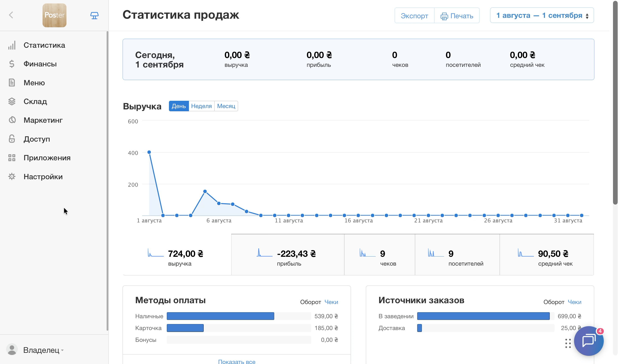Select the 9 чеков metric tab

pyautogui.click(x=380, y=255)
